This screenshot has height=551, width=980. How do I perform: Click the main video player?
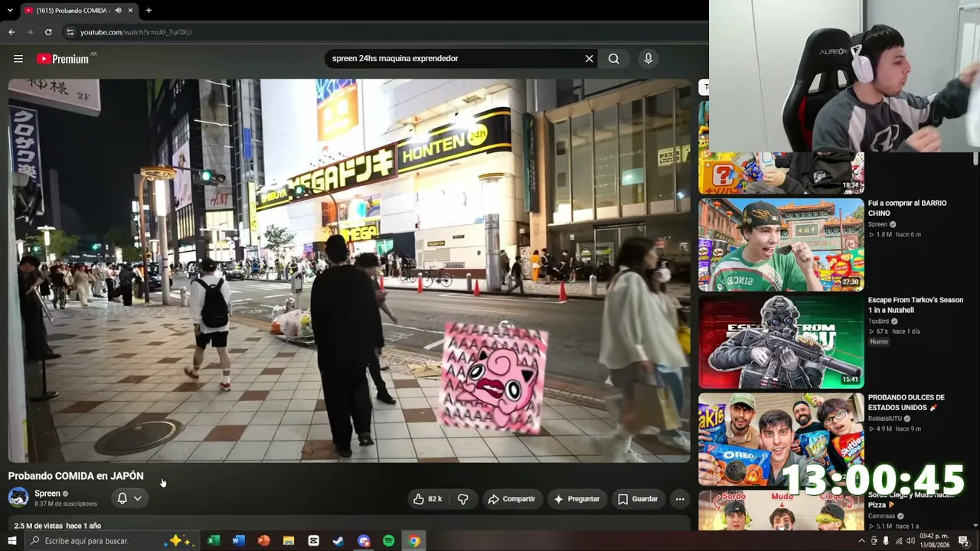point(349,271)
